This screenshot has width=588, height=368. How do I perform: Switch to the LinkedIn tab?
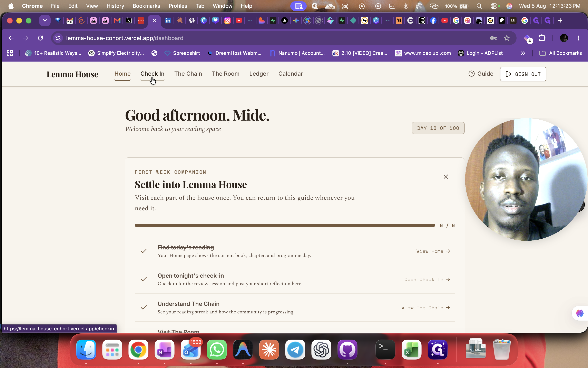168,20
